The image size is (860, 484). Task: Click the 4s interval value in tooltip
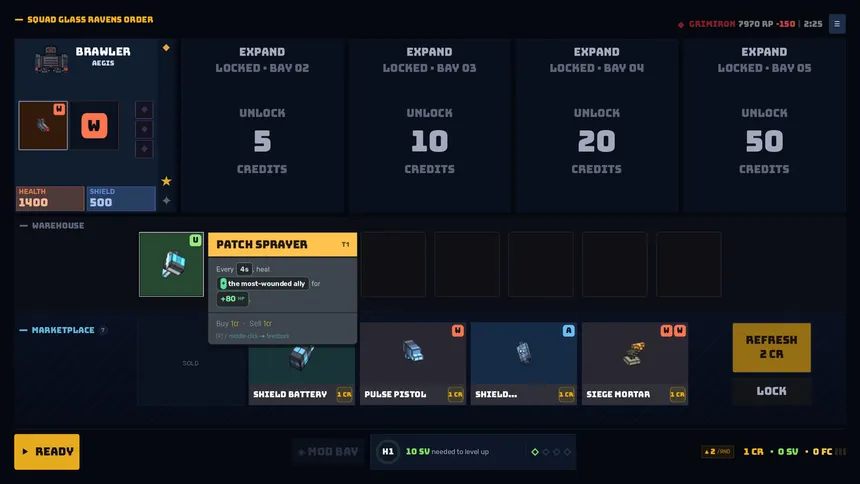click(244, 269)
